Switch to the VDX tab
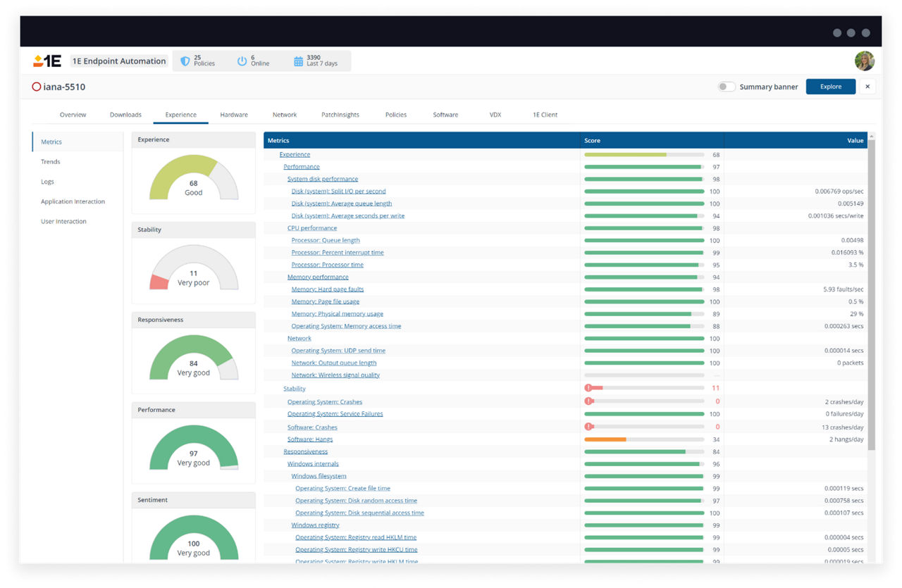The height and width of the screenshot is (588, 902). click(x=495, y=115)
